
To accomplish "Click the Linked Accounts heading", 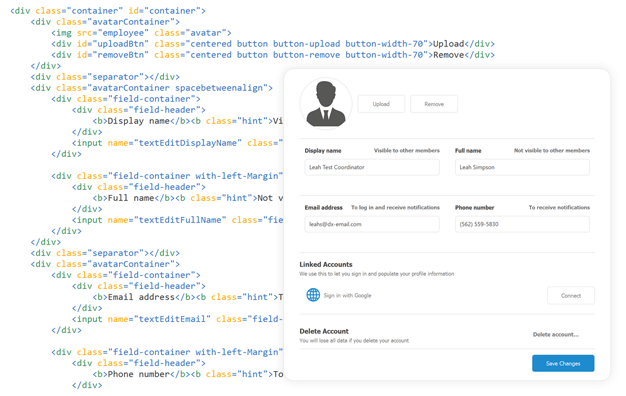I will (x=326, y=264).
